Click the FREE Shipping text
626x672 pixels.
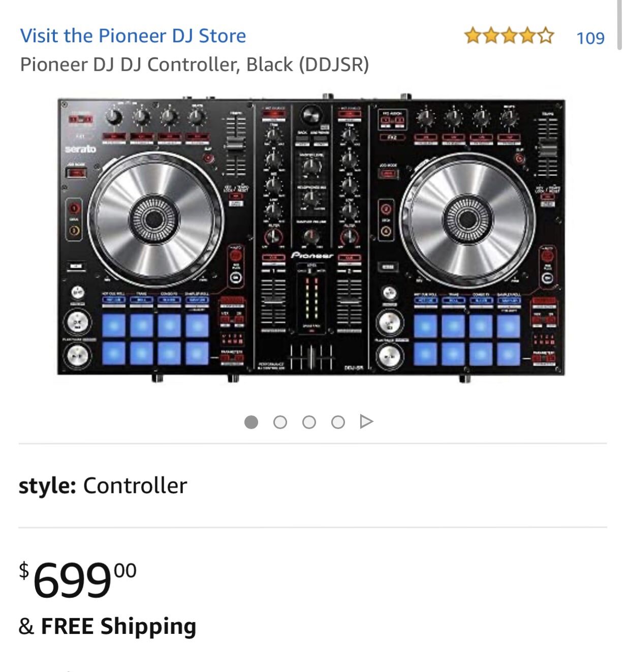118,626
